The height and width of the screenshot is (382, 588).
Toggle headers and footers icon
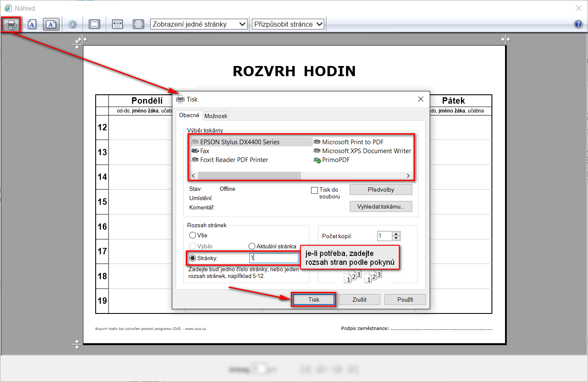[x=94, y=25]
